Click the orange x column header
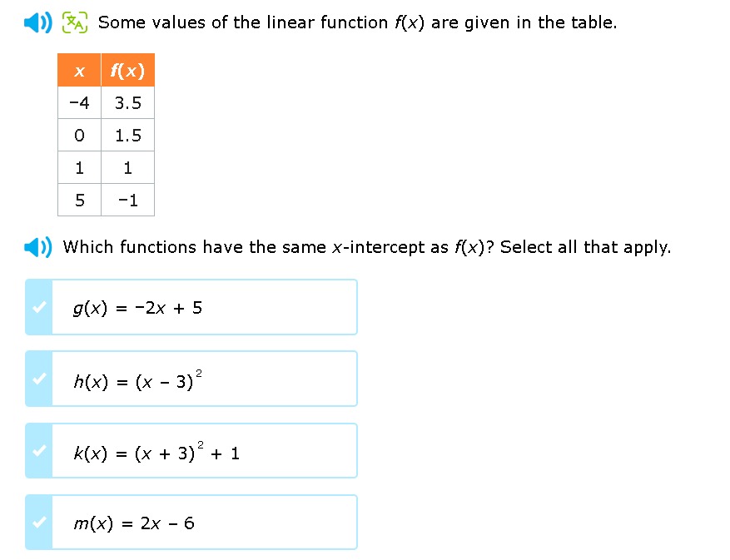Screen dimensions: 730x560 [79, 70]
